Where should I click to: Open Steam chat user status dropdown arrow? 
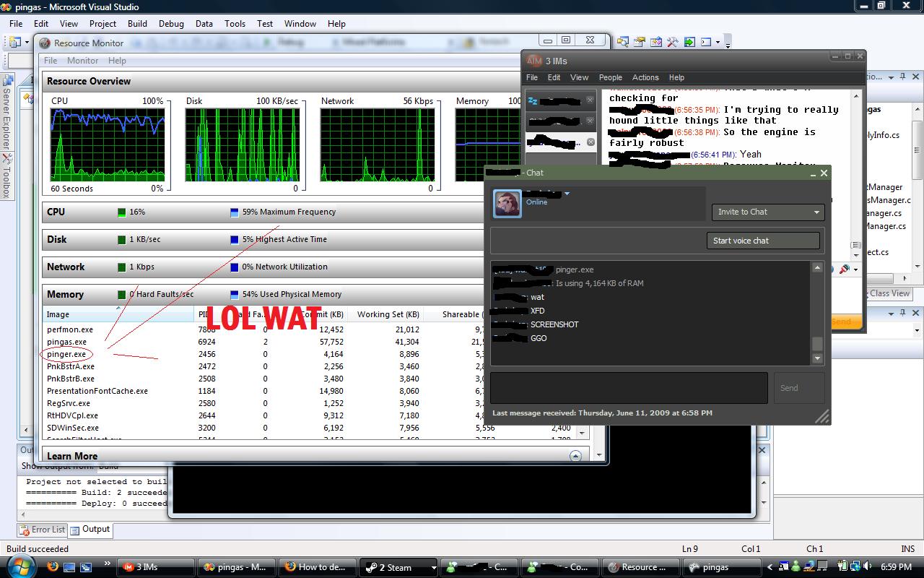[x=567, y=194]
